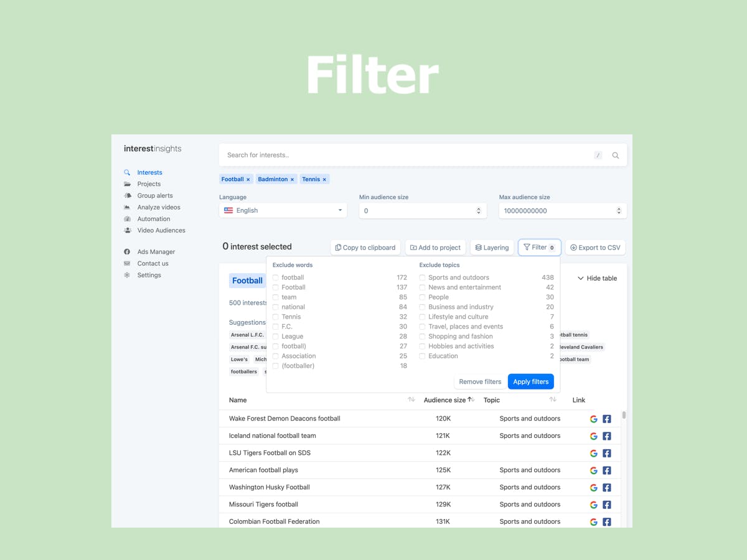
Task: Open Projects in the sidebar
Action: [149, 184]
